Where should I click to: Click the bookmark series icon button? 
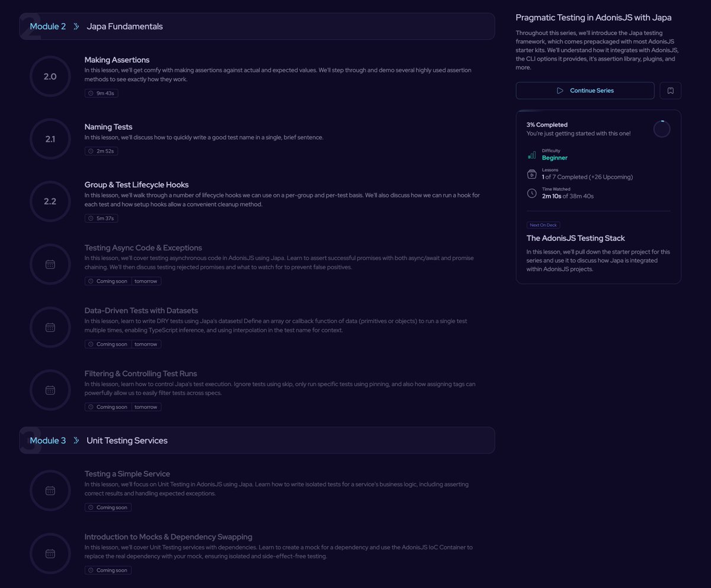click(671, 91)
